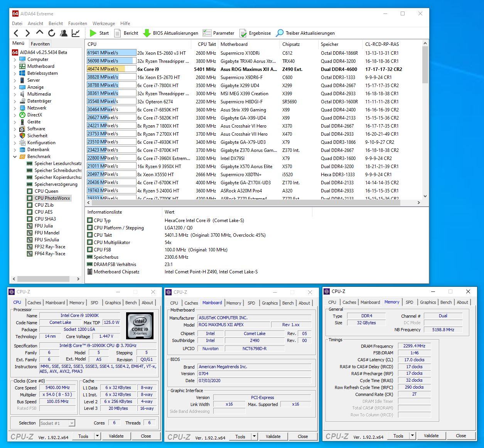Open BIOS Aktualisierungen download button

click(170, 33)
